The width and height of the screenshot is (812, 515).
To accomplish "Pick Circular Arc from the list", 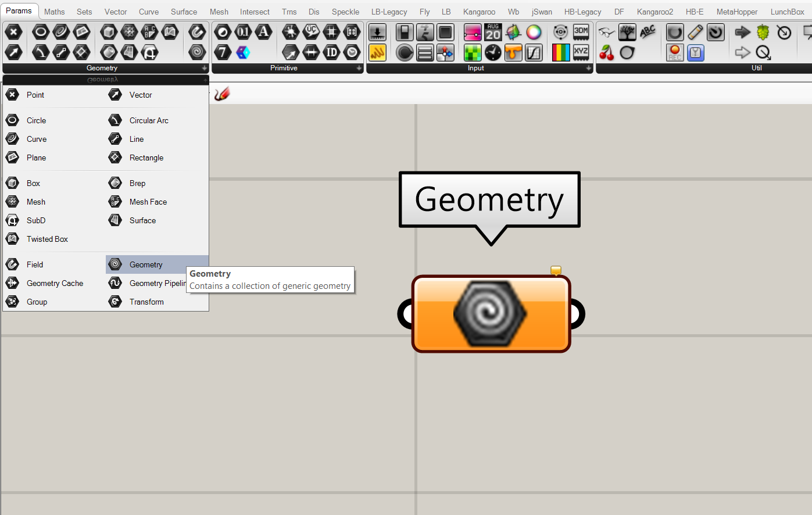I will tap(149, 120).
